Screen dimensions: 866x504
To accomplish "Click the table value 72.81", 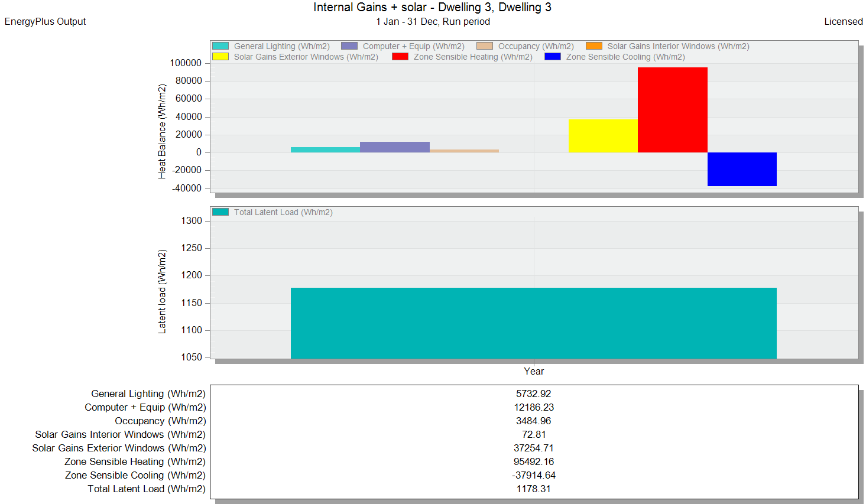I will pyautogui.click(x=534, y=434).
